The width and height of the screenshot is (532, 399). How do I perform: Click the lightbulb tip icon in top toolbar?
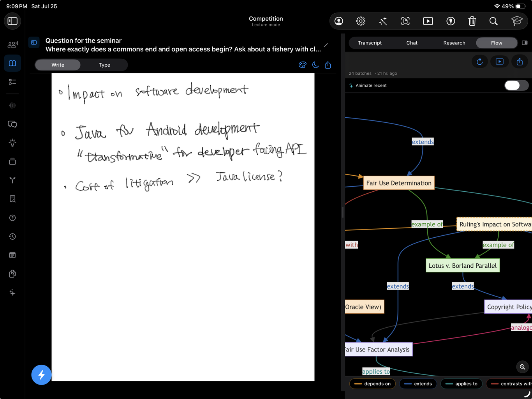pos(451,21)
